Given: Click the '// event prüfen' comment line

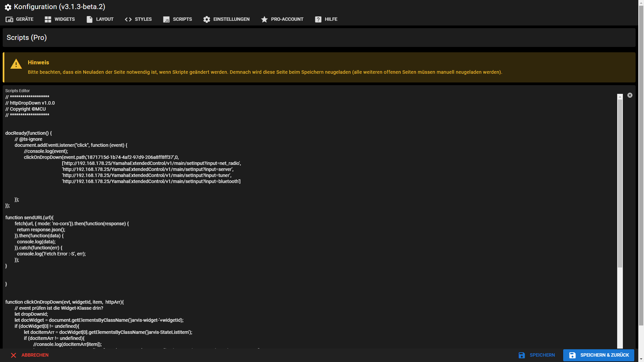Looking at the screenshot, I should point(59,308).
